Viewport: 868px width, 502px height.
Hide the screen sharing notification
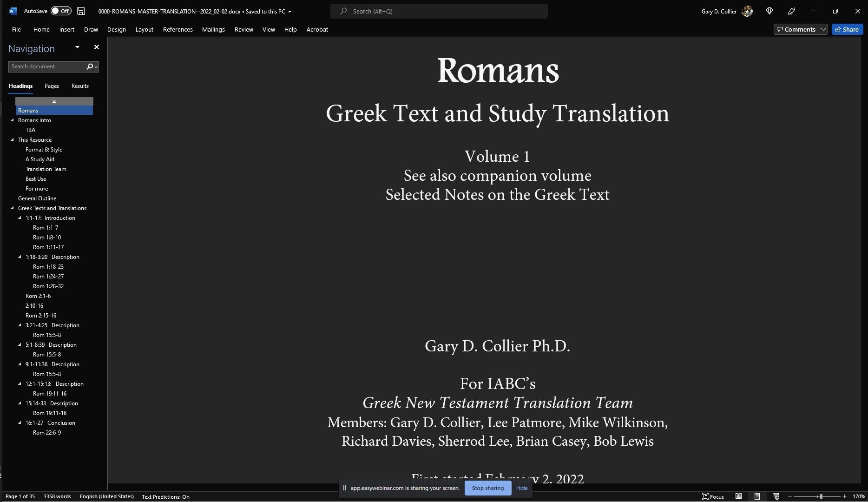pyautogui.click(x=522, y=488)
